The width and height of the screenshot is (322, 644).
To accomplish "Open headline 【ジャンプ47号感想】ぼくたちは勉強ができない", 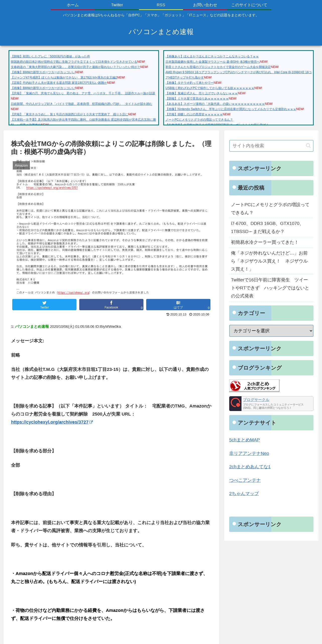I will [64, 77].
